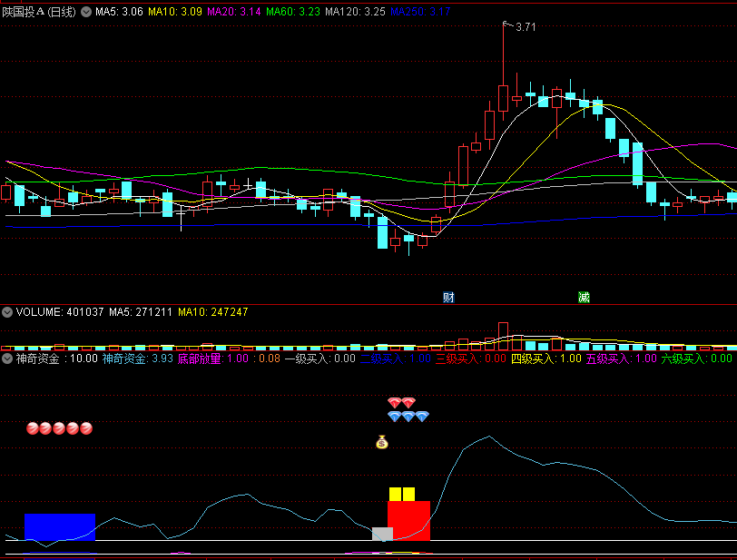Click the MA10: 3.09 label
This screenshot has height=560, width=737.
[175, 12]
